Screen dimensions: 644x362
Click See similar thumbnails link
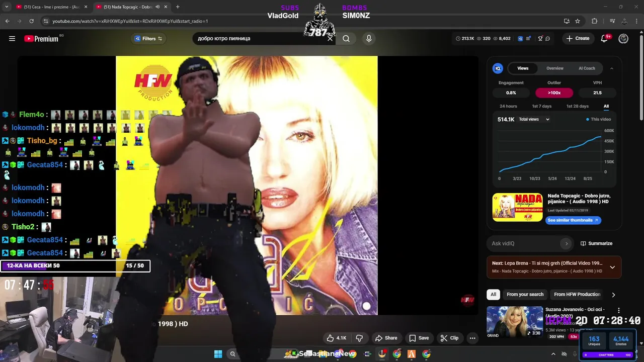coord(573,220)
